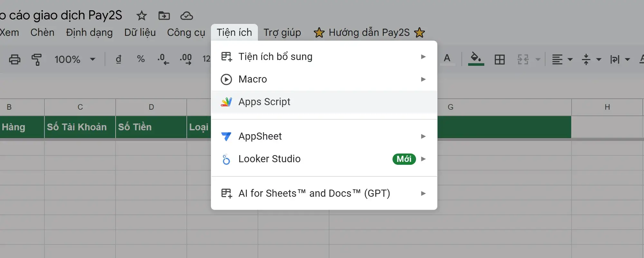644x258 pixels.
Task: Select column B header
Action: click(x=22, y=107)
